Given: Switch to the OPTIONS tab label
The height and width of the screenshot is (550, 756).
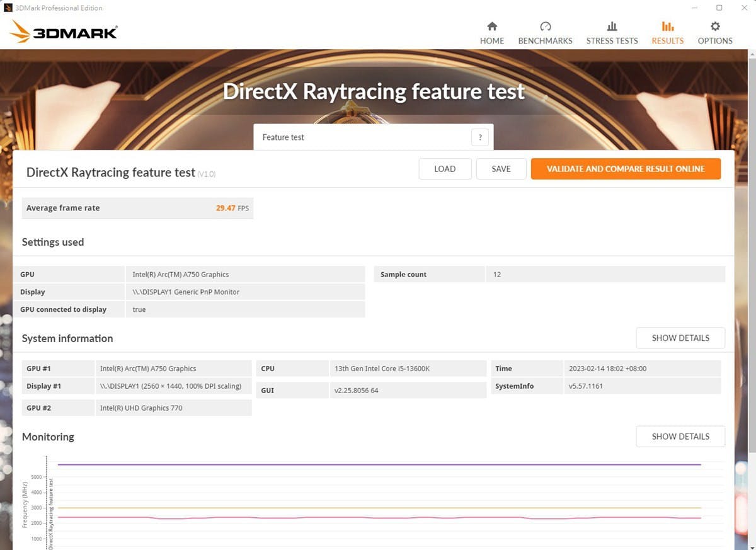Looking at the screenshot, I should click(715, 41).
